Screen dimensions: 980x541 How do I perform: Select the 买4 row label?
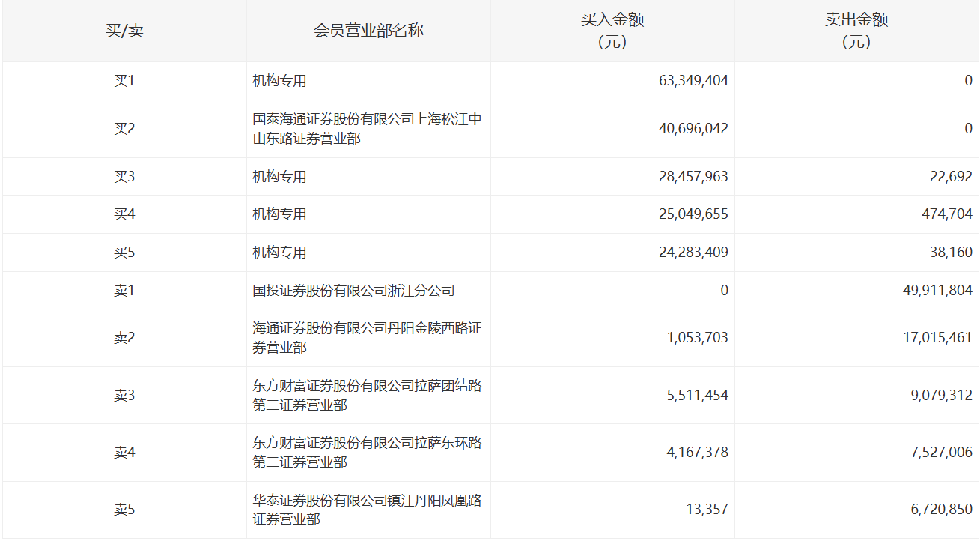coord(124,214)
